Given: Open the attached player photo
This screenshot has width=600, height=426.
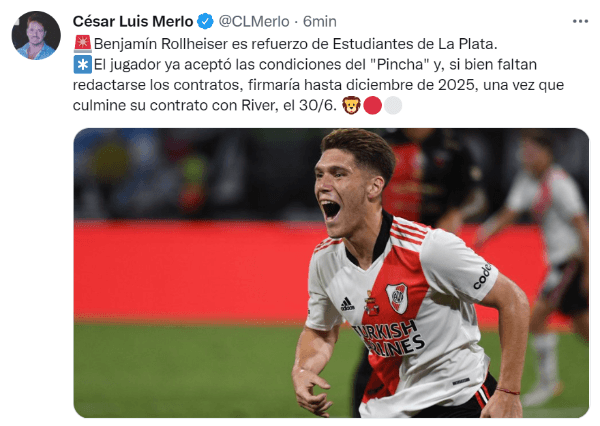Looking at the screenshot, I should (331, 273).
